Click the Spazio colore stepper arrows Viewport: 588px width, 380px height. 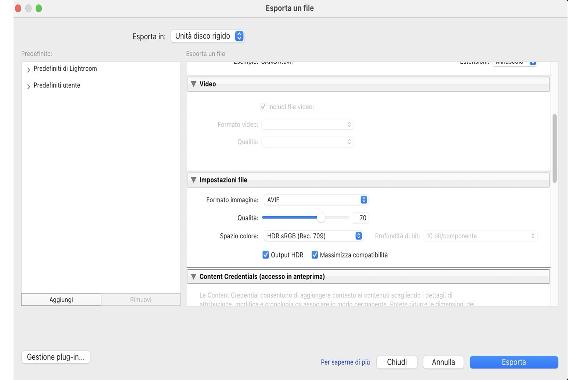coord(358,236)
